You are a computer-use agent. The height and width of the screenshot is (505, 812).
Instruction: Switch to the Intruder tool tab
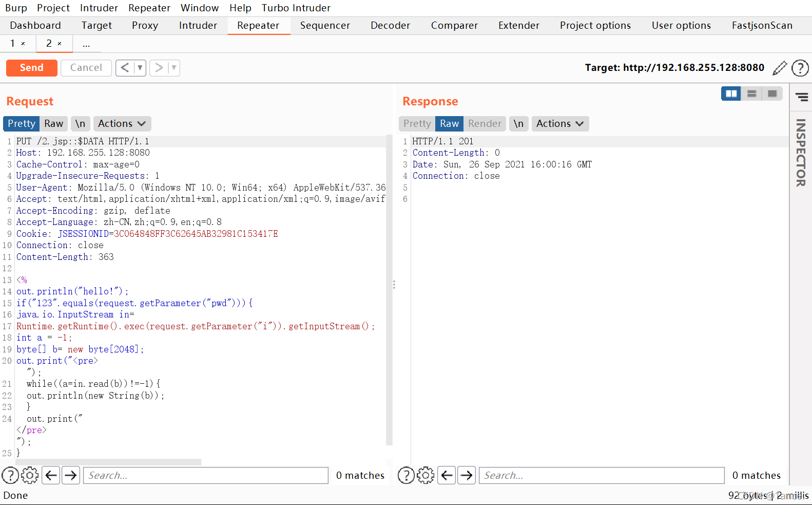[x=198, y=26]
